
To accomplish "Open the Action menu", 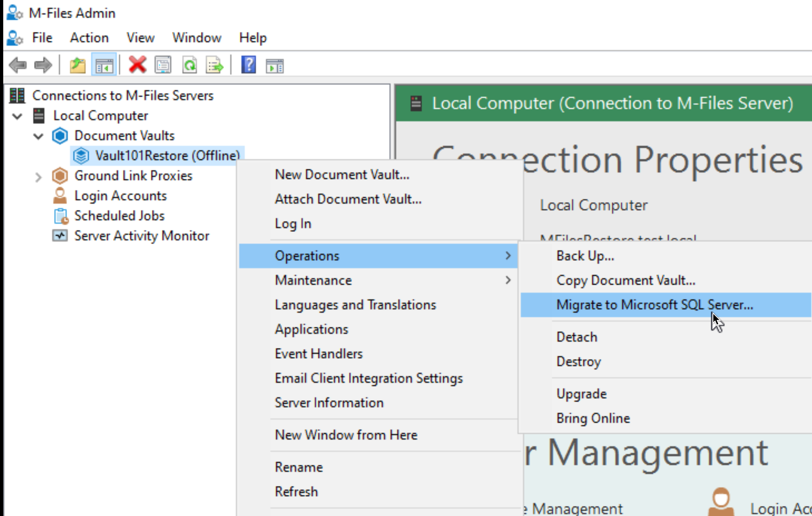I will (x=89, y=38).
